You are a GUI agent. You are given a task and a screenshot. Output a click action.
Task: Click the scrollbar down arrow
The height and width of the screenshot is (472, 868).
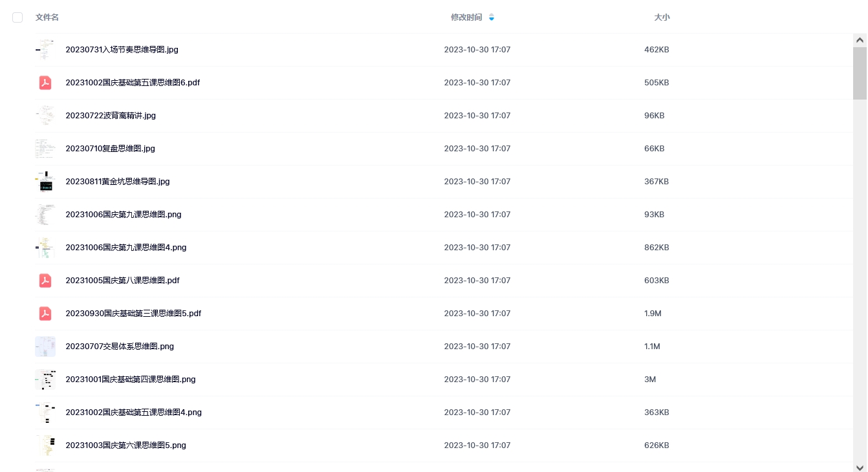click(x=860, y=467)
